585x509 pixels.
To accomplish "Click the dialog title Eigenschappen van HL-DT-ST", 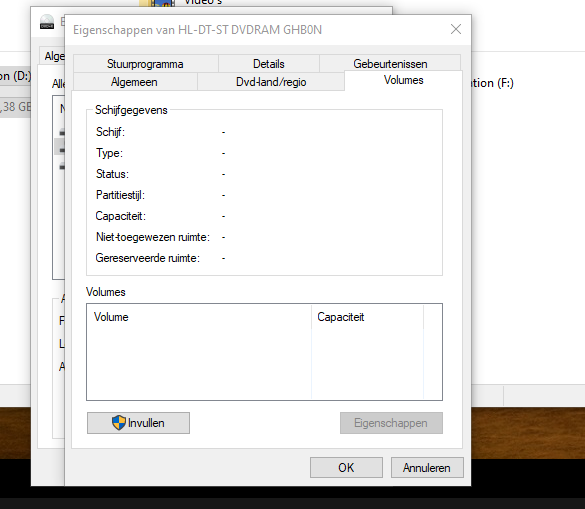I will click(197, 29).
